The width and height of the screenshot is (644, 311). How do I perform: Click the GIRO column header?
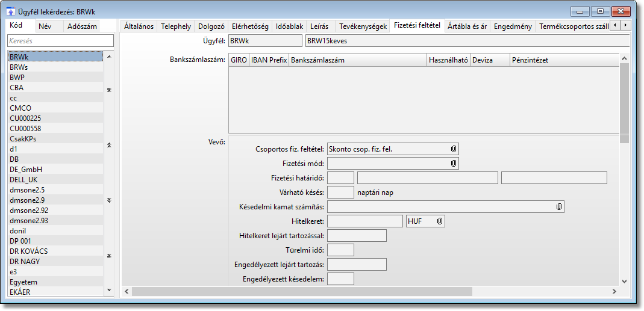click(239, 60)
